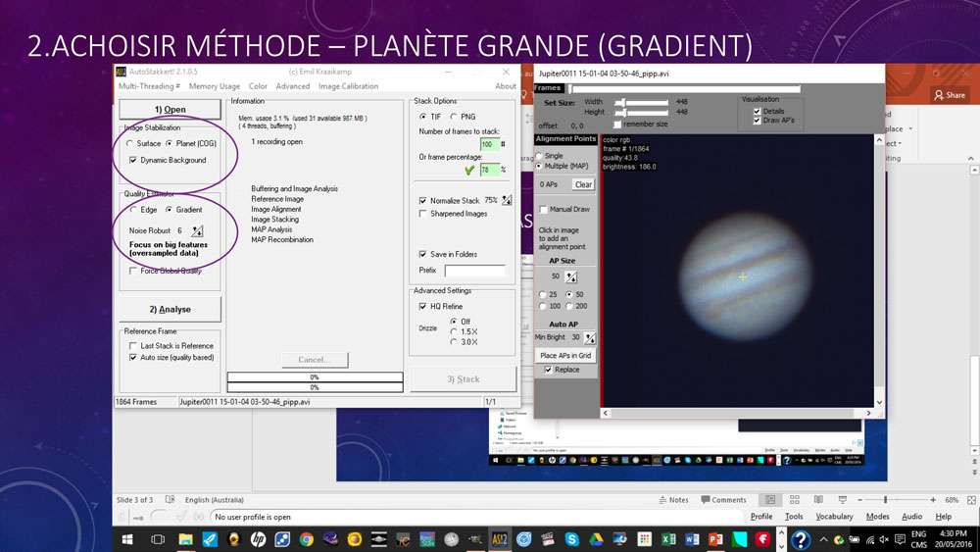Launch Google Chrome from the taskbar

(x=306, y=539)
